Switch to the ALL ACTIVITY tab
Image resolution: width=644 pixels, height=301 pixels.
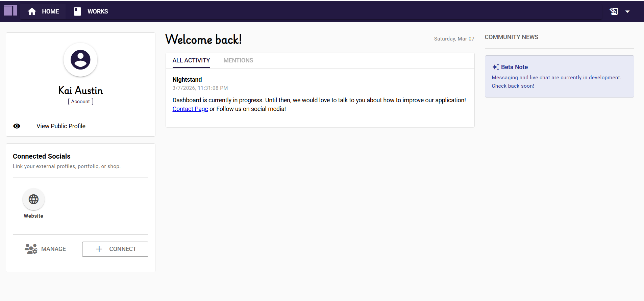tap(191, 60)
